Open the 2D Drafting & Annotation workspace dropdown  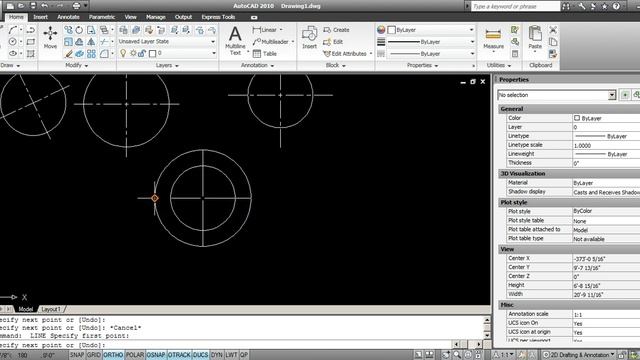click(579, 355)
